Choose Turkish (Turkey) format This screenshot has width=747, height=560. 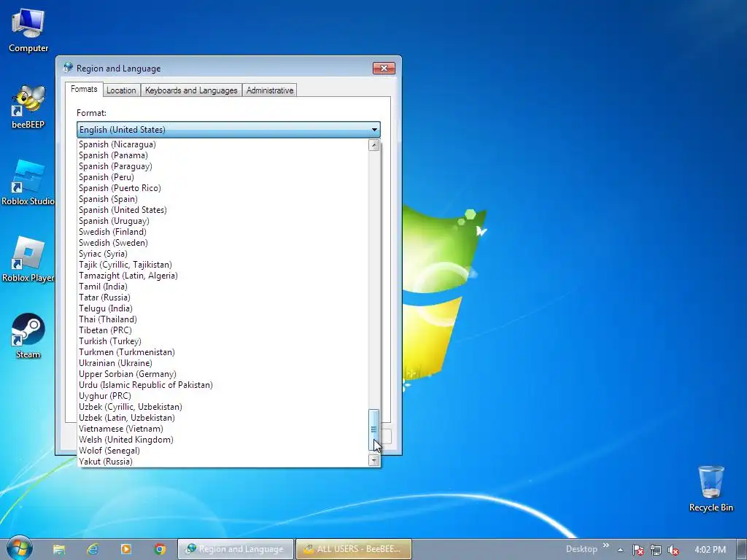(x=223, y=341)
